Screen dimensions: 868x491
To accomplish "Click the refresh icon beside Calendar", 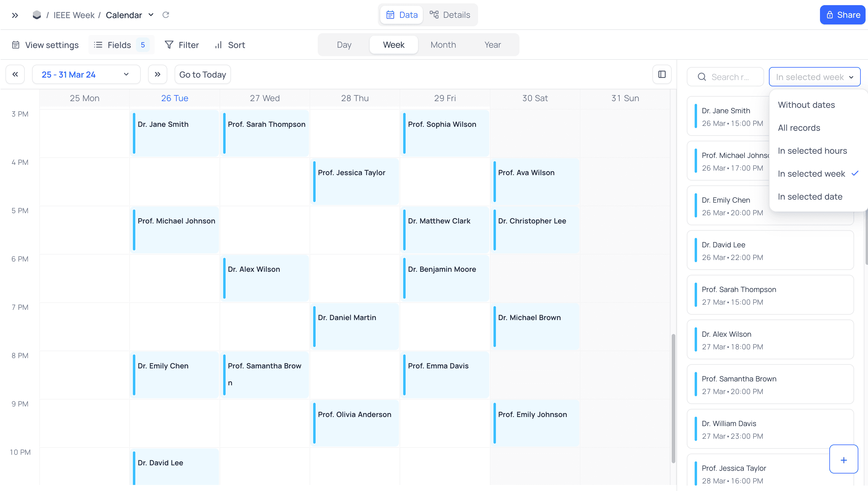I will [x=166, y=15].
